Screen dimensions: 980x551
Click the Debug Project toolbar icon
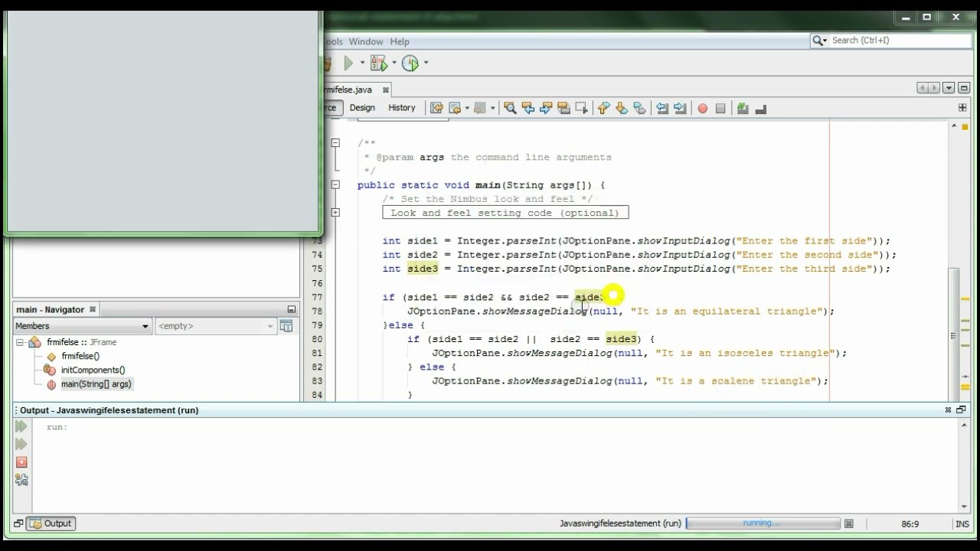click(379, 64)
